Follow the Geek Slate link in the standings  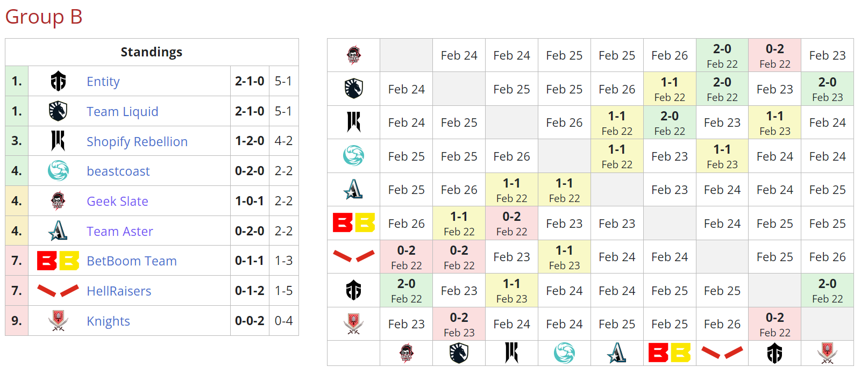click(117, 201)
